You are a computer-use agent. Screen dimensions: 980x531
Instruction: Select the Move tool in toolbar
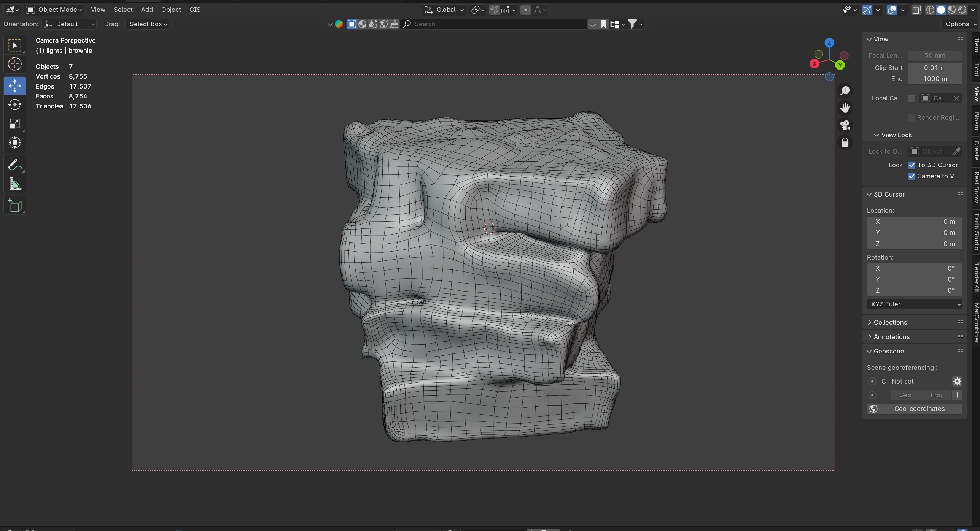coord(15,86)
